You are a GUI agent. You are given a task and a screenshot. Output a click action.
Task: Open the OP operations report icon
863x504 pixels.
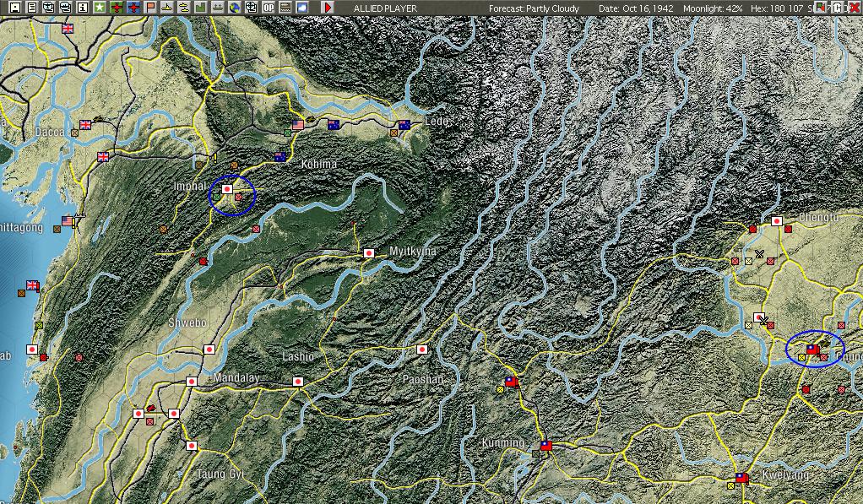pos(269,8)
